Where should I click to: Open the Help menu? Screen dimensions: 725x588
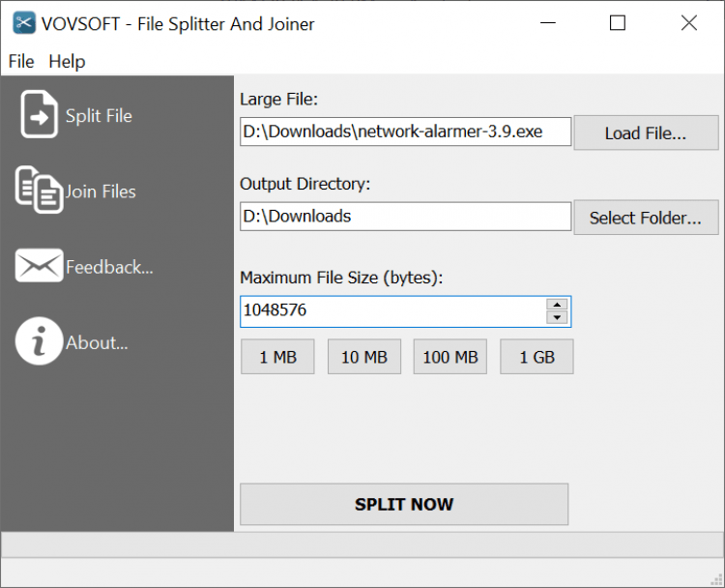(x=67, y=62)
